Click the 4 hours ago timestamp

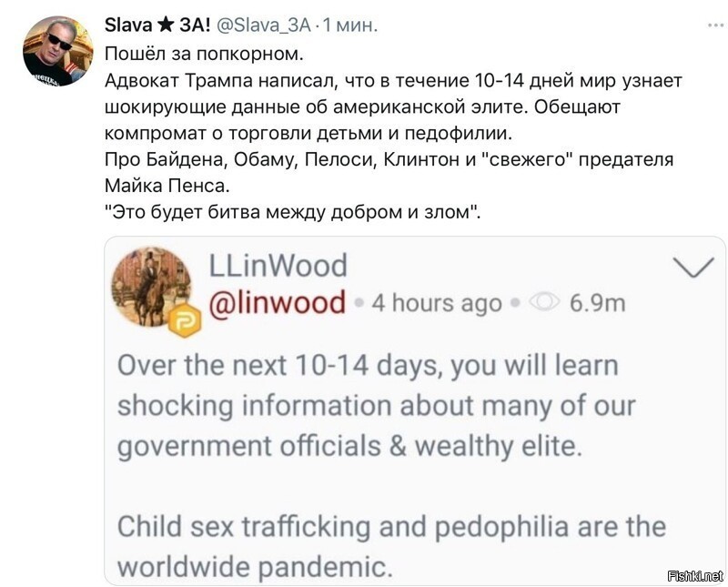[437, 303]
